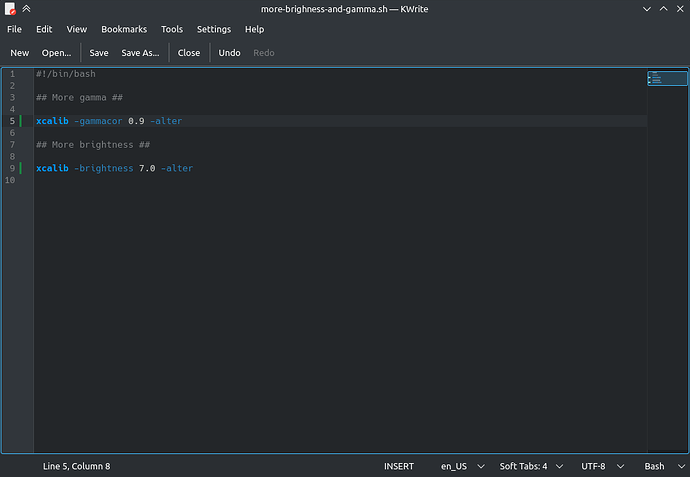Toggle the INSERT mode indicator
Screen dimensions: 690x477
click(399, 466)
